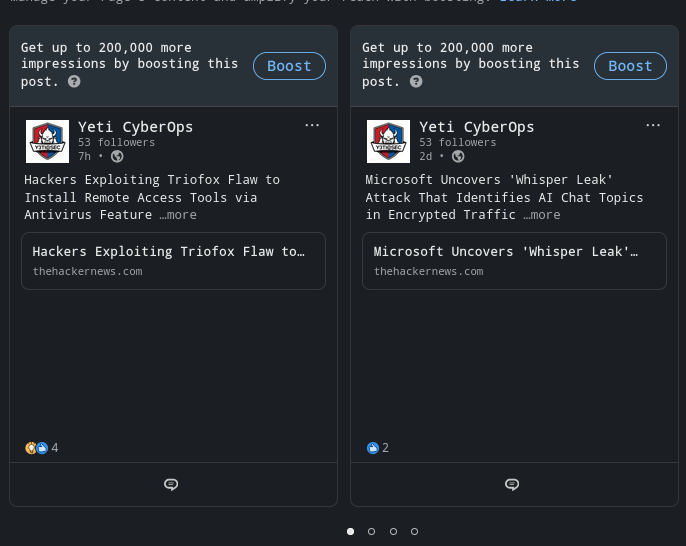Go to second carousel page dot
Screen dimensions: 686x546
pos(371,532)
